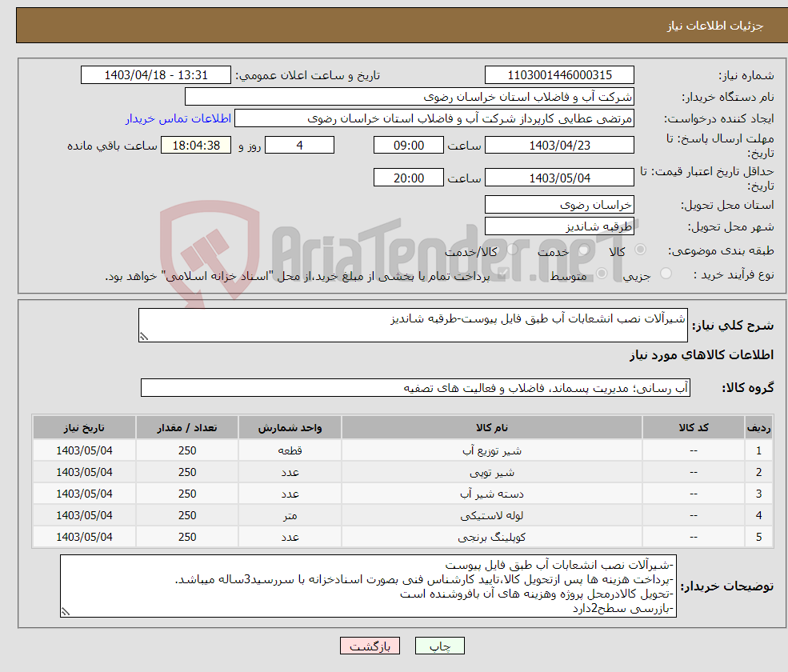
Task: Click the جزئیات اطلاعات نیاز header title
Action: coord(715,26)
